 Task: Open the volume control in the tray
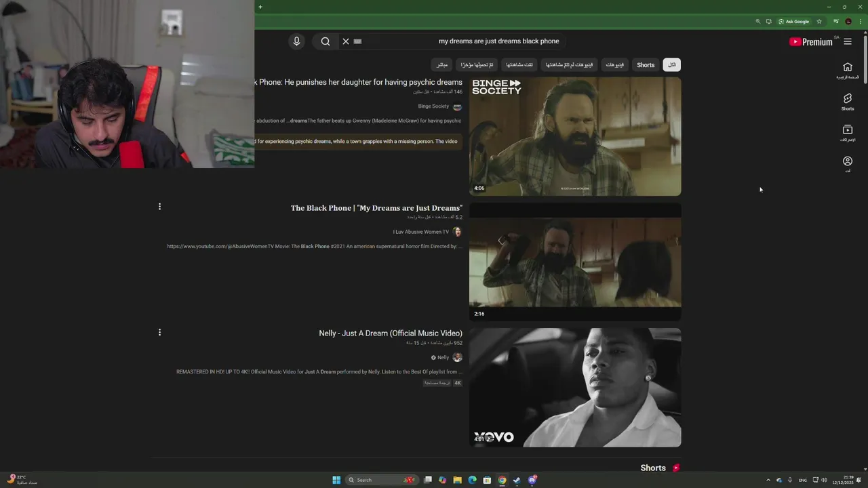click(824, 480)
